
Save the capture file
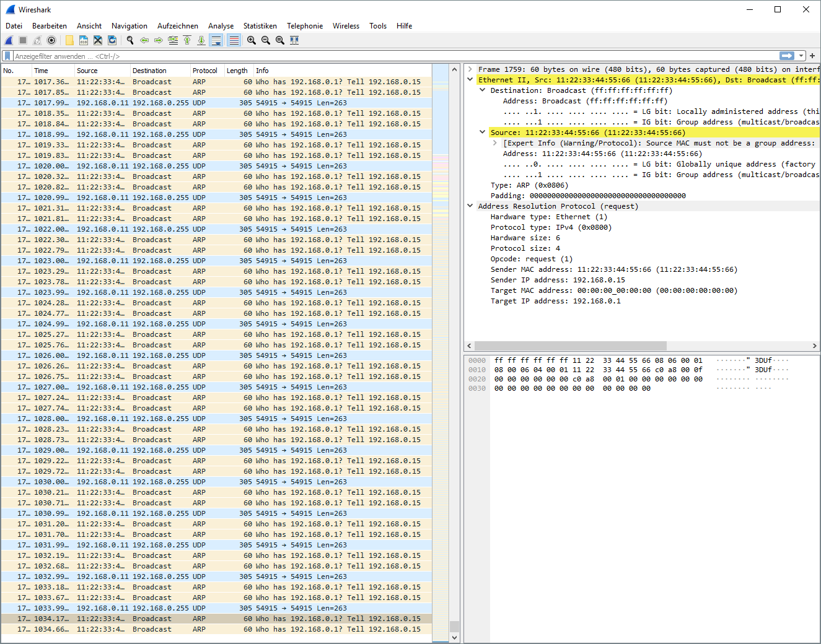coord(84,40)
